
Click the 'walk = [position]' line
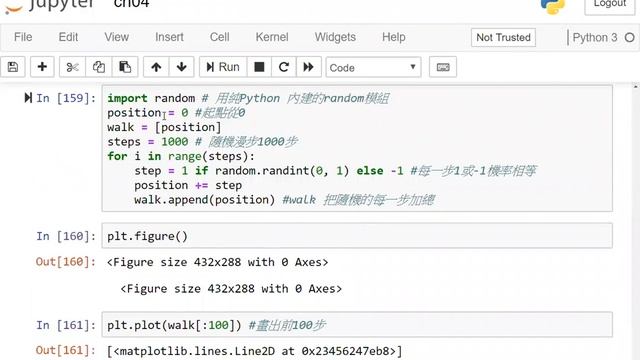pos(164,127)
